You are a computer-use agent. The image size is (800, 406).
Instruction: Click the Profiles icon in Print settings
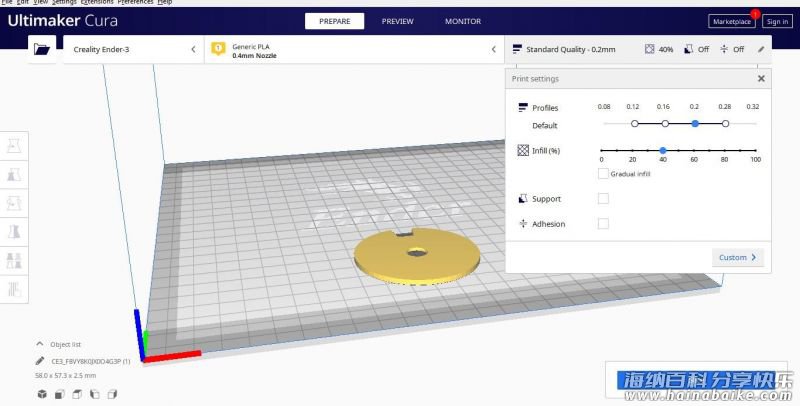pyautogui.click(x=522, y=107)
